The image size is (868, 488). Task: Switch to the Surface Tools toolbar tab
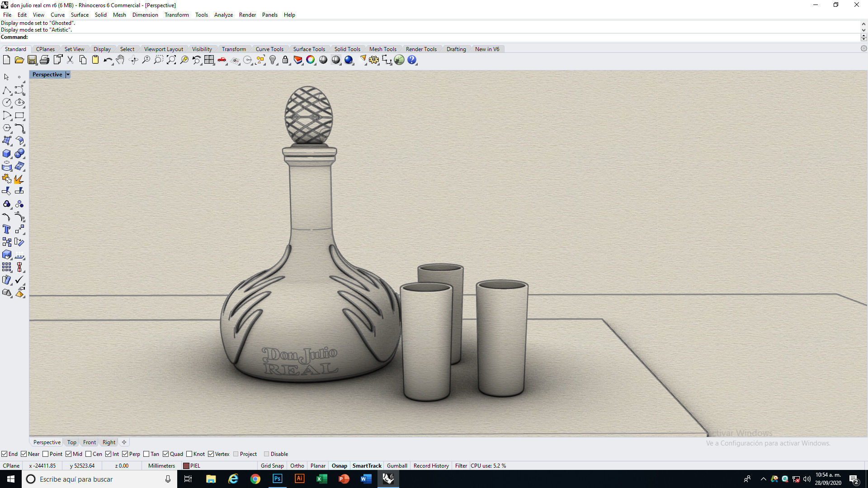point(309,49)
